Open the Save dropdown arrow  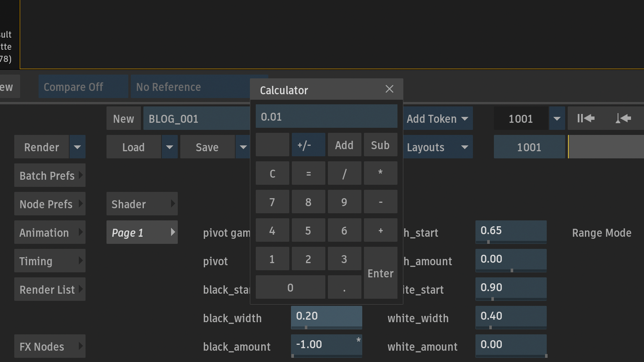click(x=243, y=147)
